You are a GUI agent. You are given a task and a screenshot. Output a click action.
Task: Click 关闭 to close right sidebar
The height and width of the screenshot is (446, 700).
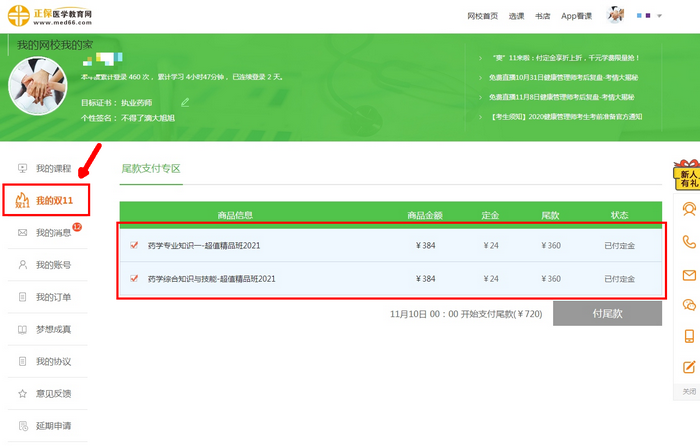click(x=688, y=391)
